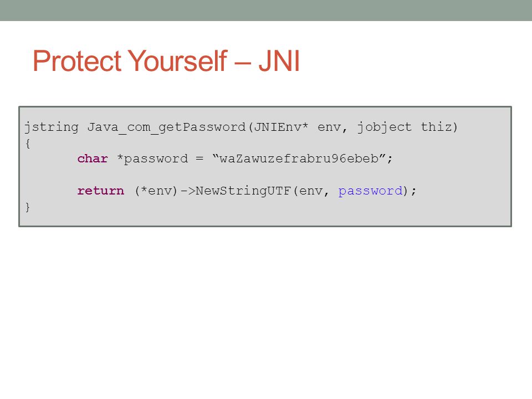The width and height of the screenshot is (532, 399).
Task: Click the thiz parameter name
Action: pos(436,127)
